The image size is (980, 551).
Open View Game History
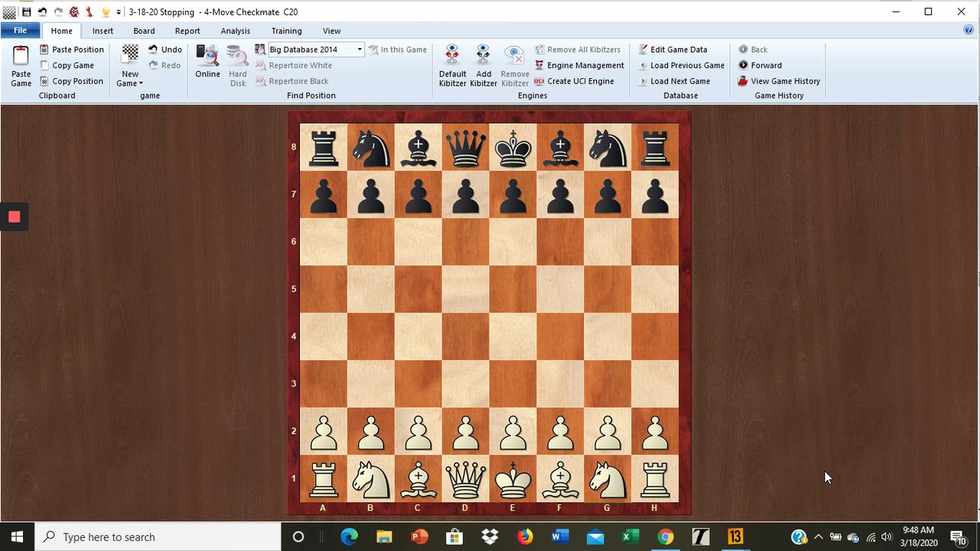point(779,81)
